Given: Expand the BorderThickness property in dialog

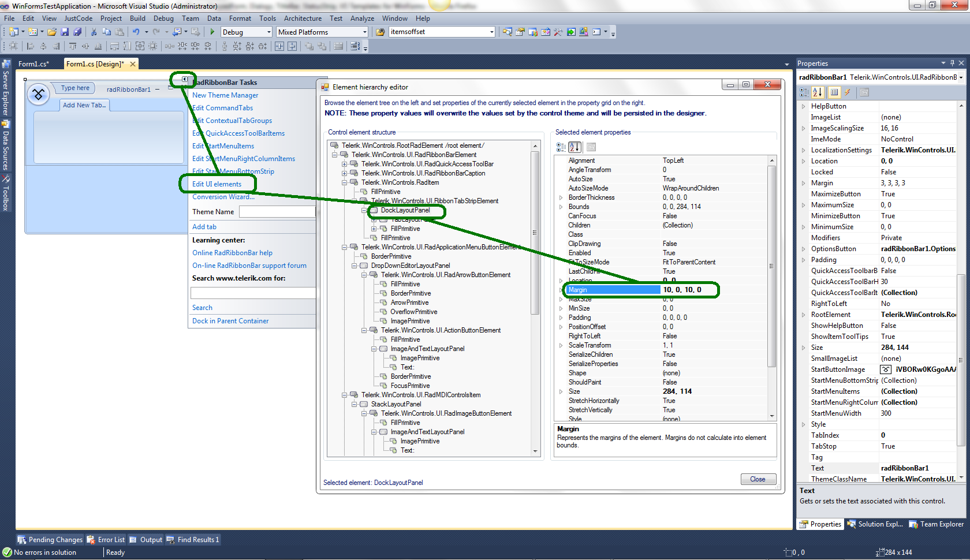Looking at the screenshot, I should 561,197.
